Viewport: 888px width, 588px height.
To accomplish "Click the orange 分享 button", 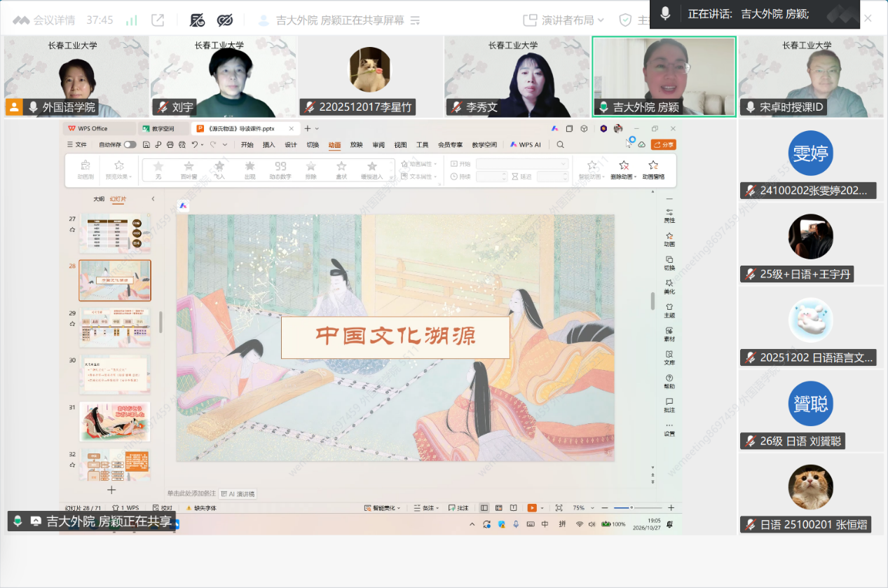I will coord(663,145).
